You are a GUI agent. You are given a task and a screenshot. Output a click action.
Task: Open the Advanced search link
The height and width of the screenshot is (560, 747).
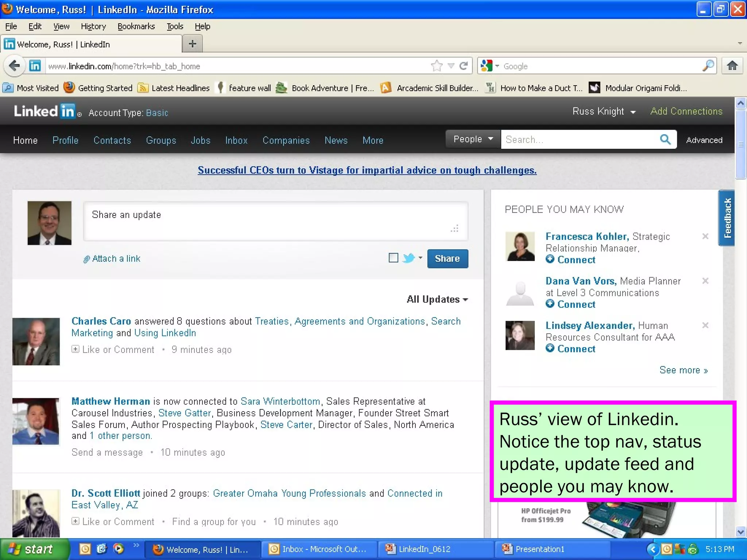pyautogui.click(x=704, y=140)
